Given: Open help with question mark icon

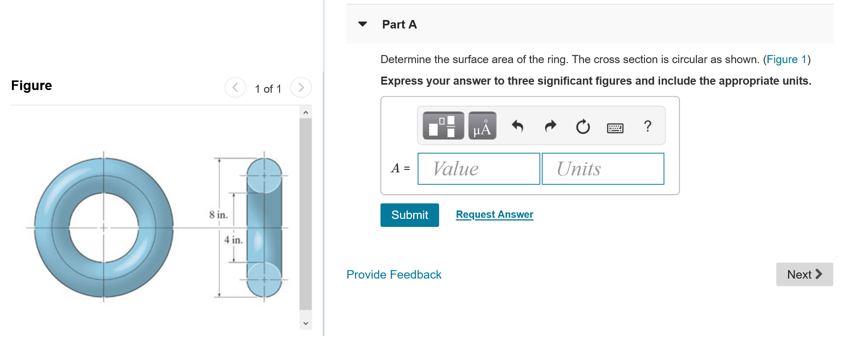Looking at the screenshot, I should pos(647,126).
